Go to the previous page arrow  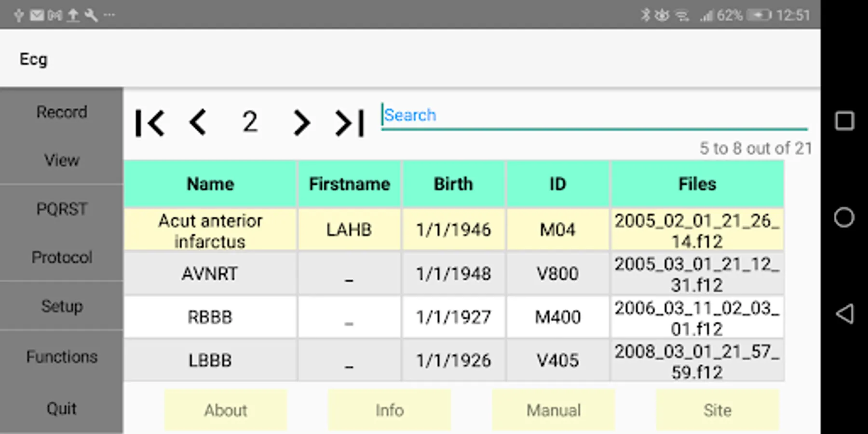[x=198, y=122]
